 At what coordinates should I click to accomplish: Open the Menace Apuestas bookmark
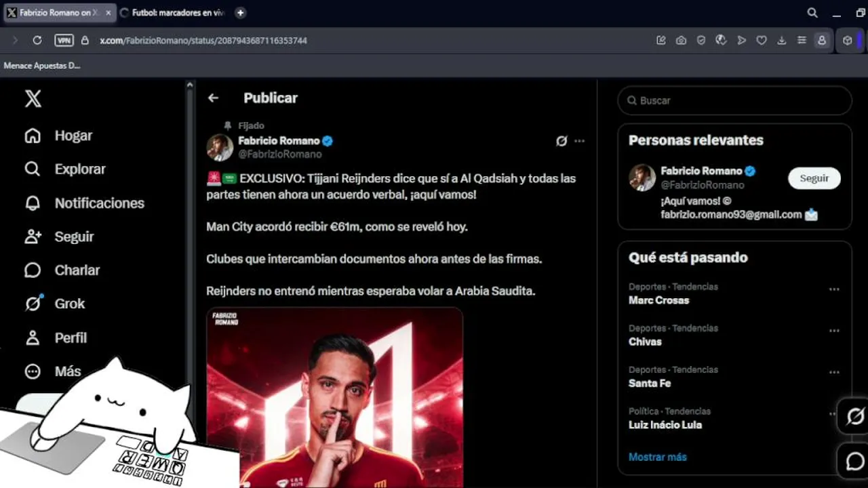[x=42, y=66]
